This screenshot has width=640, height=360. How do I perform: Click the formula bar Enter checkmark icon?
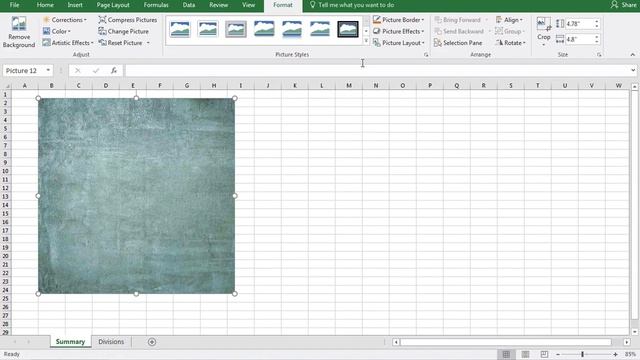(96, 71)
